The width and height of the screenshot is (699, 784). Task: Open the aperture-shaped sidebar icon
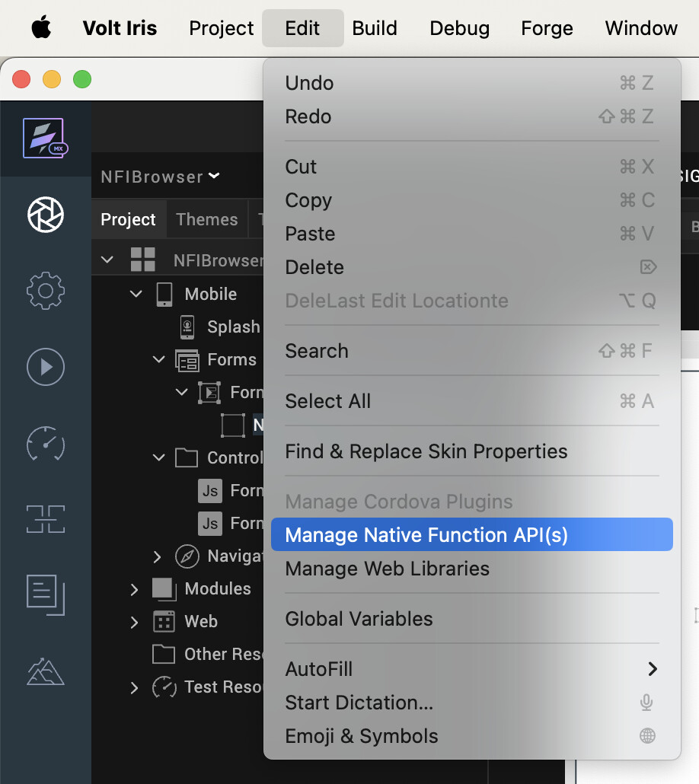point(46,215)
